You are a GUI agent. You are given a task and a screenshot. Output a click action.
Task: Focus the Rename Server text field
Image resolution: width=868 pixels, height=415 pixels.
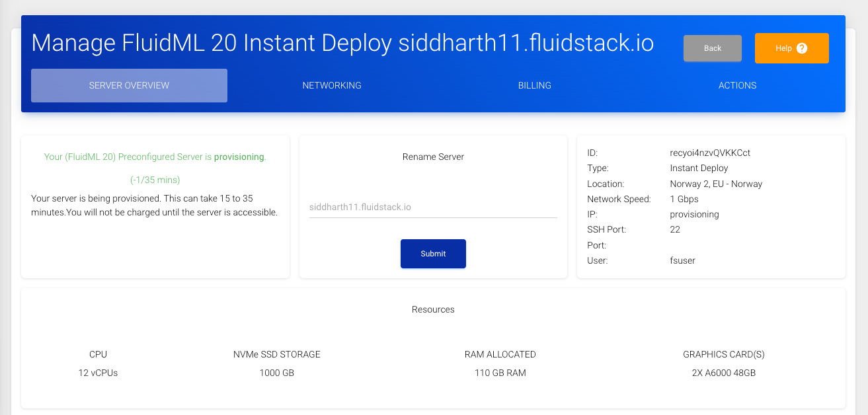[x=433, y=207]
